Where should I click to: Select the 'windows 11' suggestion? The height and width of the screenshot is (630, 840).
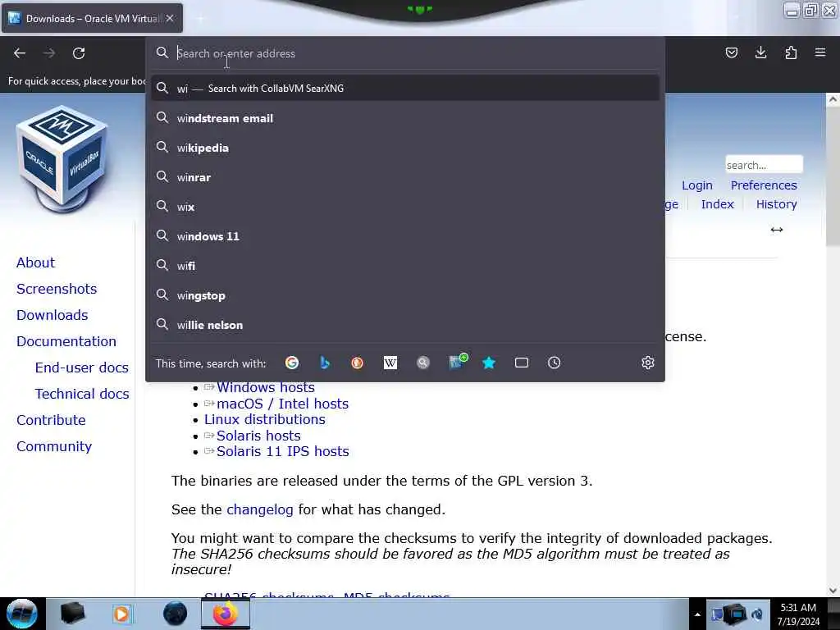tap(405, 236)
